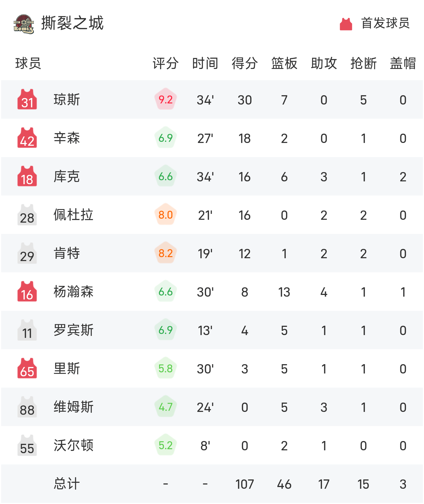Open player 库克's profile name
424x504 pixels.
[x=67, y=177]
